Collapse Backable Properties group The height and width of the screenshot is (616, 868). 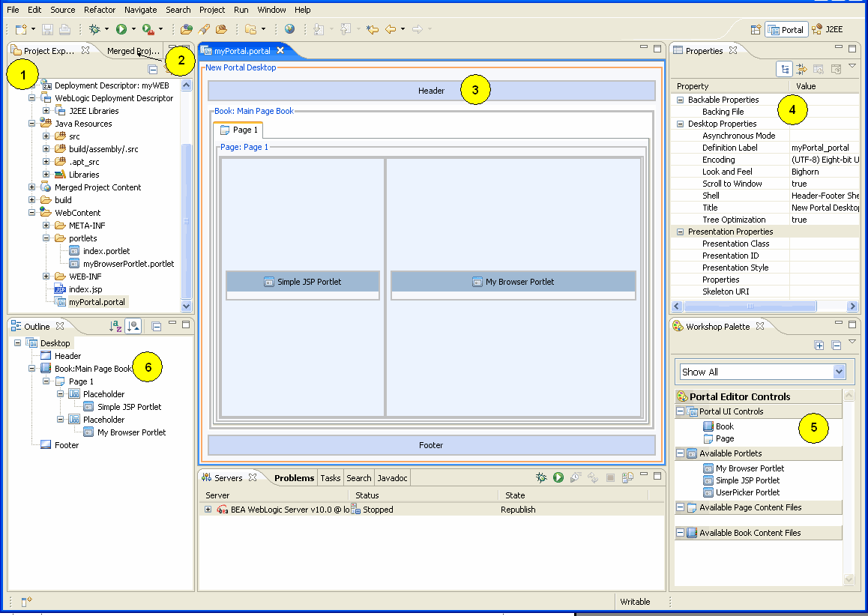[x=680, y=100]
